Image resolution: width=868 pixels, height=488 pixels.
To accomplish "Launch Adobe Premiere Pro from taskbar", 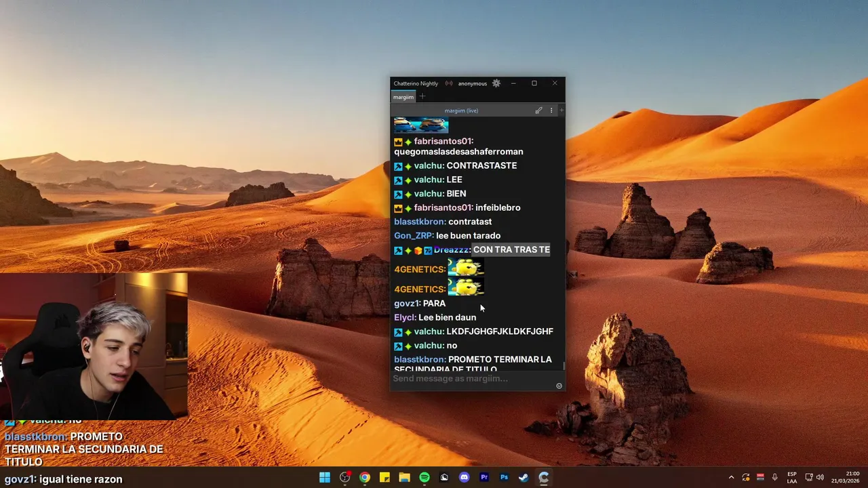I will pos(484,477).
